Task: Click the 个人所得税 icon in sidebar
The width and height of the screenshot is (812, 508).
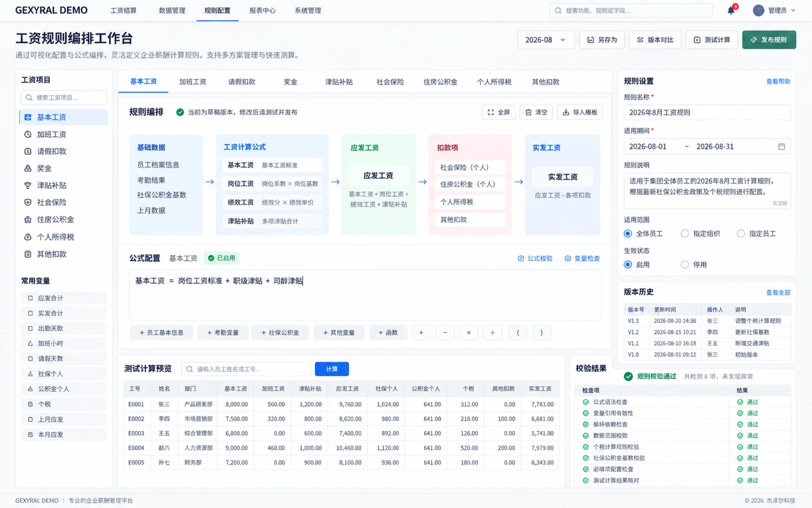Action: (x=28, y=237)
